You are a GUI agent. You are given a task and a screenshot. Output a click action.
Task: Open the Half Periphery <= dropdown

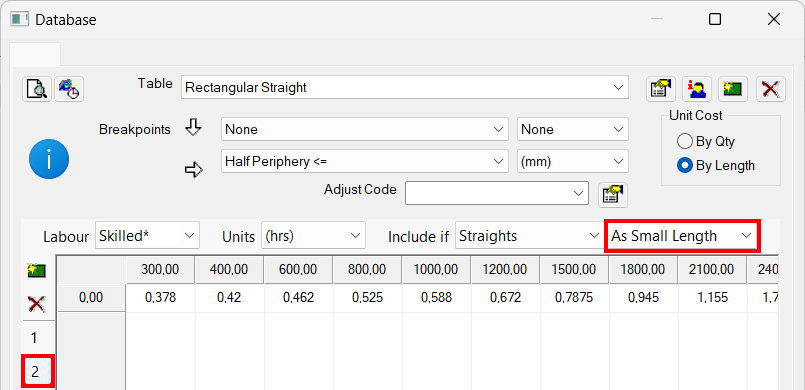tap(365, 161)
